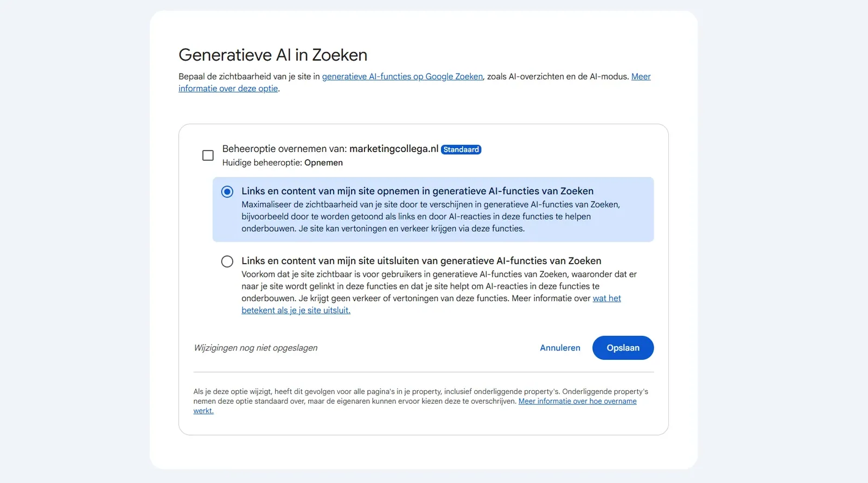
Task: Select the 'opnemen in generatieve AI-functies' radio button
Action: point(227,192)
